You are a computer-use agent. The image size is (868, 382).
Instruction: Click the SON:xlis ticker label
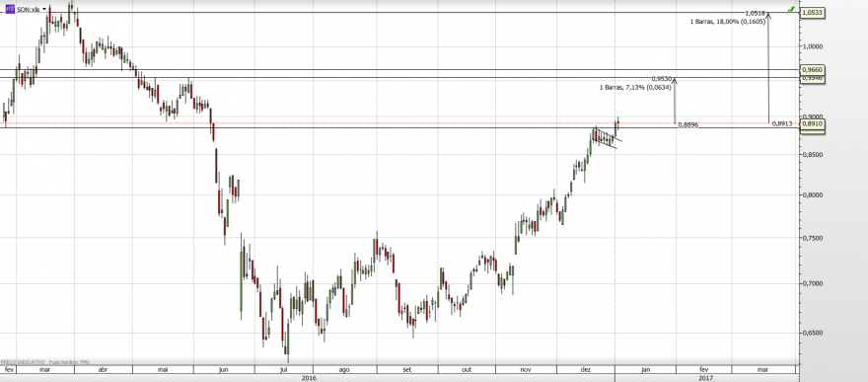(29, 10)
